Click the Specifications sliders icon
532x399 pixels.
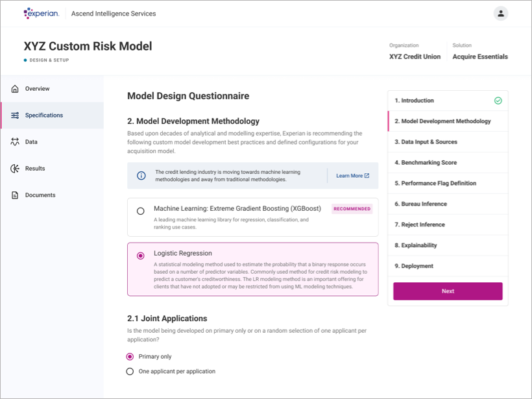click(15, 115)
